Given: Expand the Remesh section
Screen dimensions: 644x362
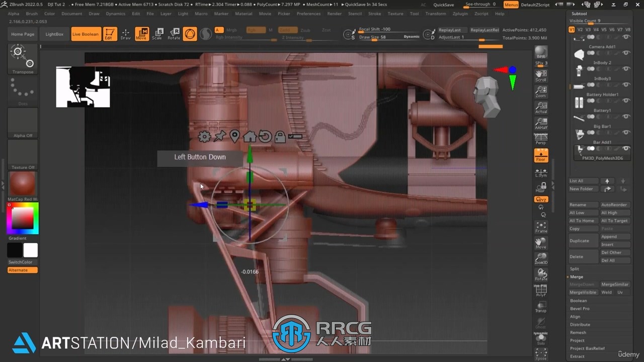Looking at the screenshot, I should click(x=578, y=333).
